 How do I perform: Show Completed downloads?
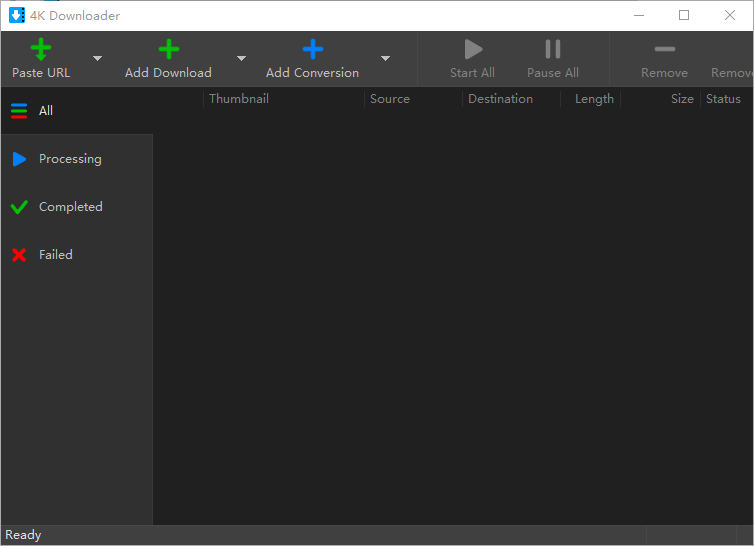[x=77, y=207]
